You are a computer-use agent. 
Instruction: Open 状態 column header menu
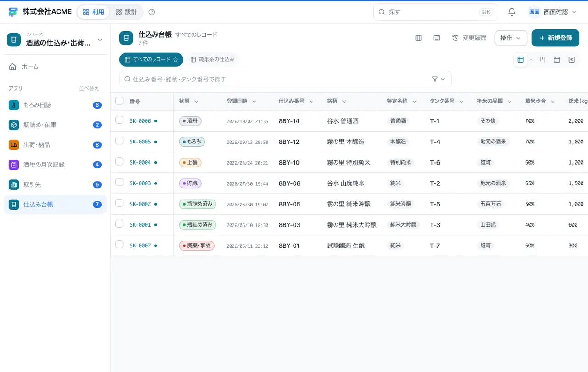[x=196, y=101]
